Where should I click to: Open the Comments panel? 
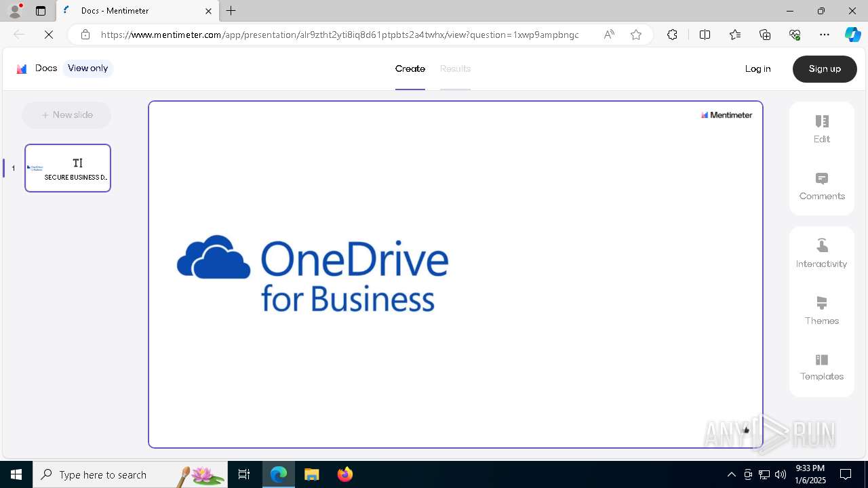(x=822, y=186)
